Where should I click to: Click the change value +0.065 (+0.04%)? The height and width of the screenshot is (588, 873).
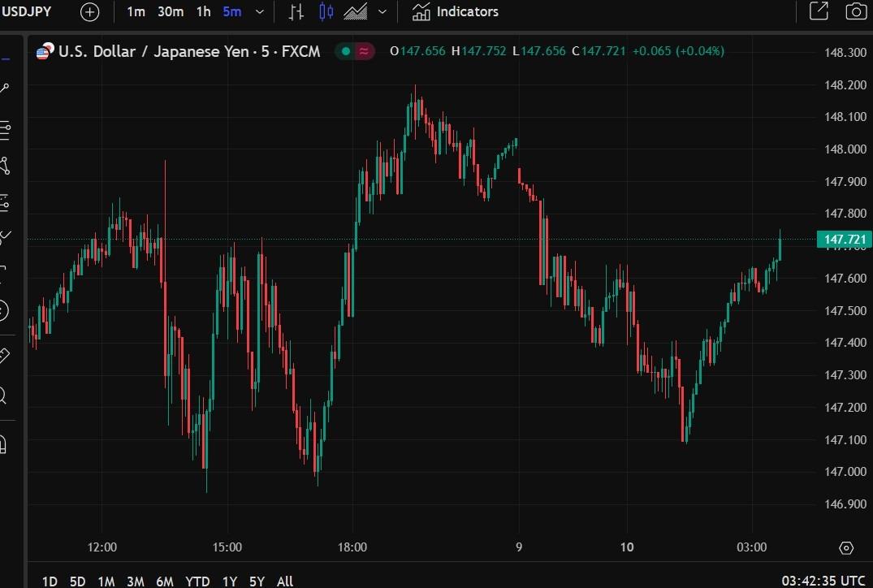(679, 51)
